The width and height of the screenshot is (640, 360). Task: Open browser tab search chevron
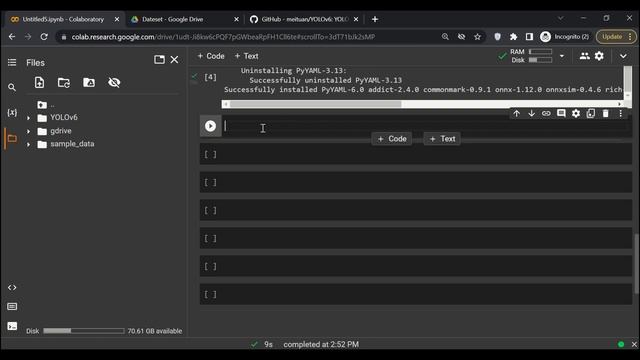[561, 18]
